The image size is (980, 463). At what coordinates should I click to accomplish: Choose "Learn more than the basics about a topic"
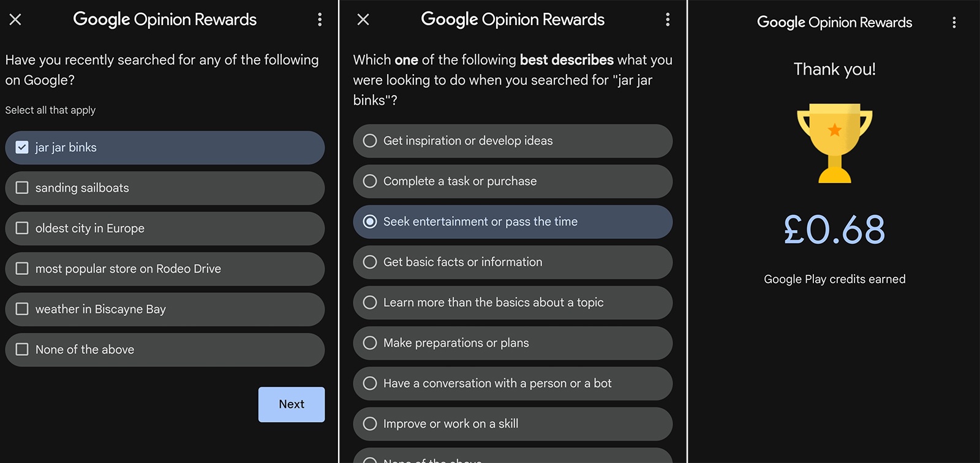point(370,303)
